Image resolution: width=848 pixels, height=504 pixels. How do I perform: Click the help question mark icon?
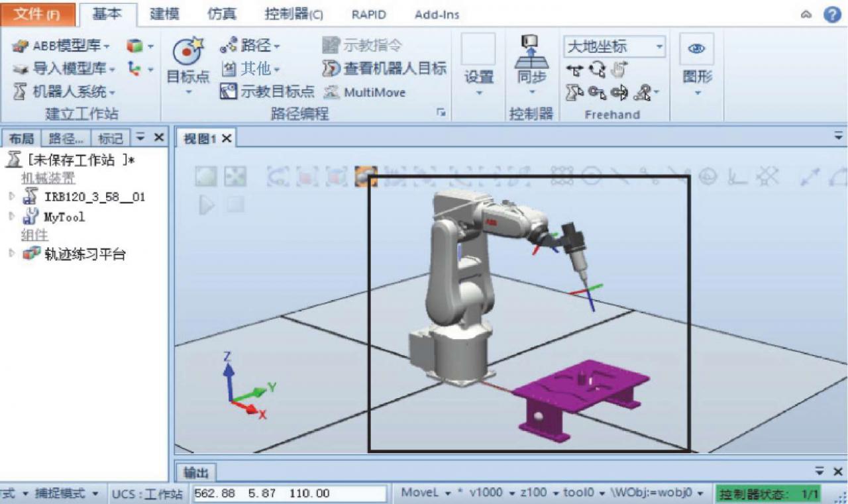pos(832,14)
